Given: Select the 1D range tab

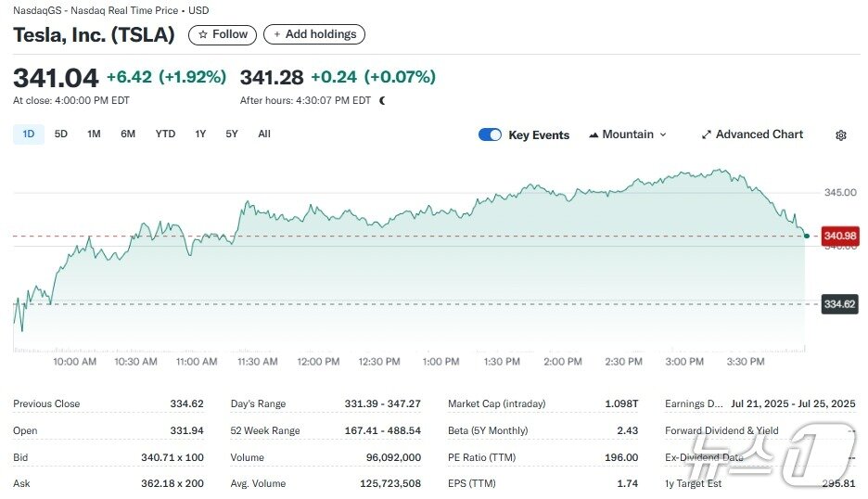Looking at the screenshot, I should point(28,134).
